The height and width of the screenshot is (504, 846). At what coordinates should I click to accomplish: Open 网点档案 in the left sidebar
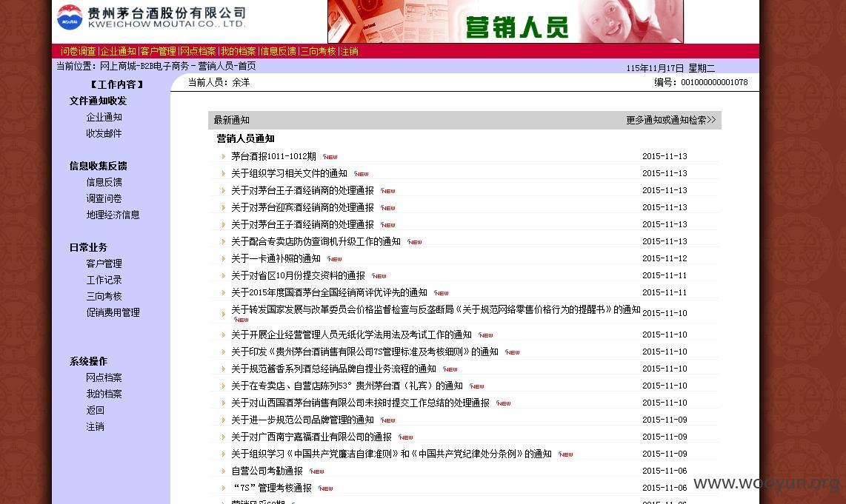click(104, 378)
